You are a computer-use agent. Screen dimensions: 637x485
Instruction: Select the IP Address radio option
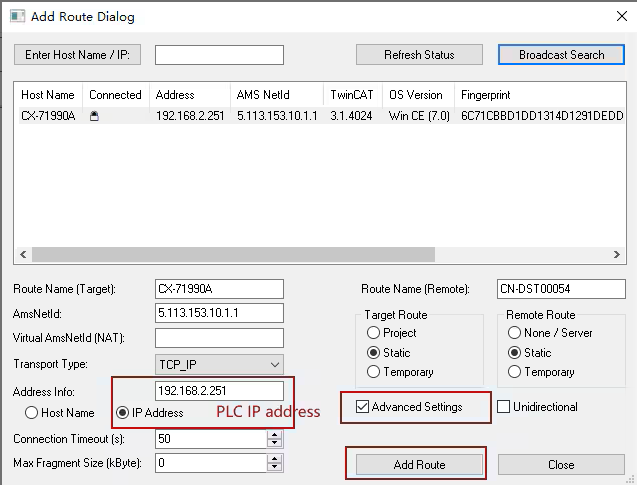[123, 412]
